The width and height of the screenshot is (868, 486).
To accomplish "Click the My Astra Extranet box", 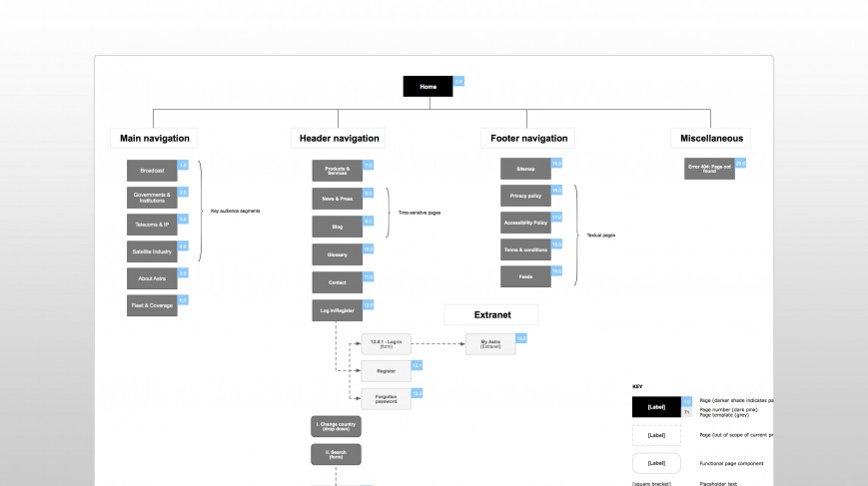I will click(490, 344).
